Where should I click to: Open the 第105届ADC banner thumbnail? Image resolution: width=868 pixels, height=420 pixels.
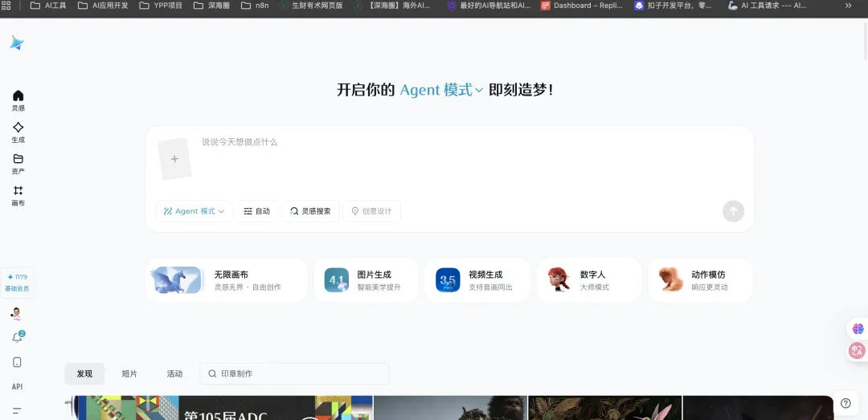219,408
